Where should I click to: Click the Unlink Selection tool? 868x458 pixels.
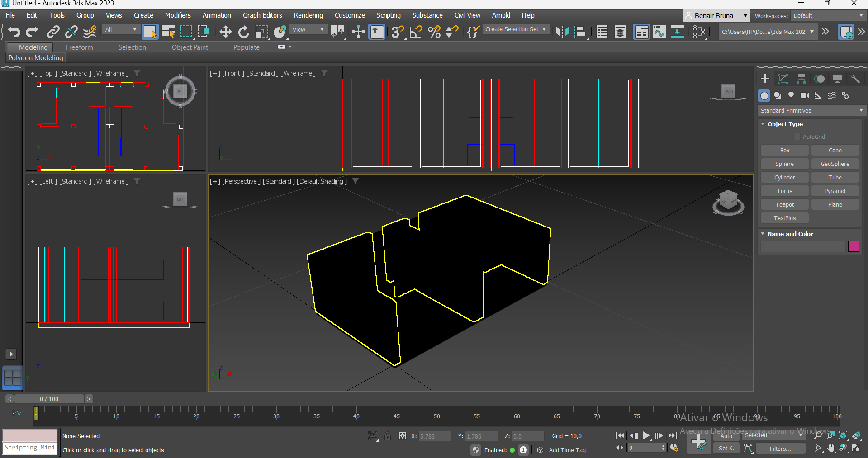[71, 32]
